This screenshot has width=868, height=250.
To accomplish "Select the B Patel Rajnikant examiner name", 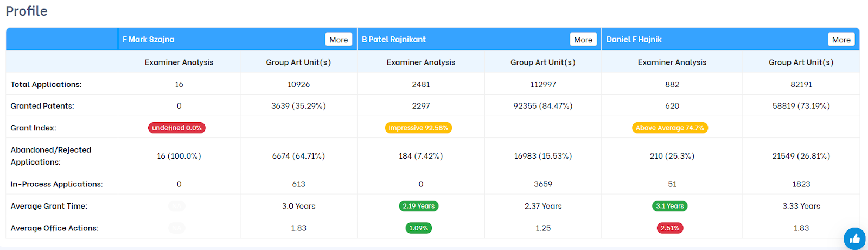I will (x=393, y=40).
